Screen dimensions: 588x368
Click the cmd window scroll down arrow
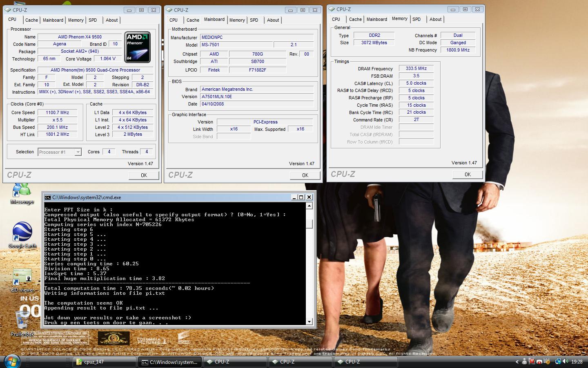click(309, 321)
